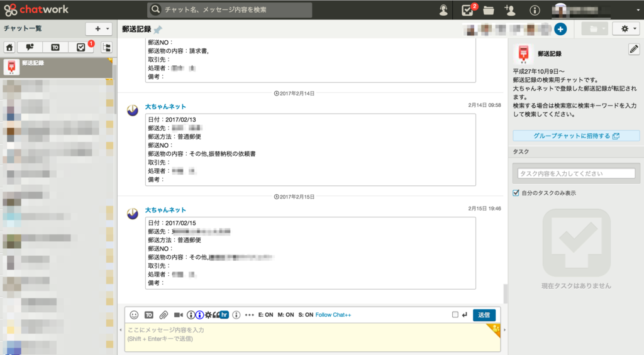Viewport: 644px width, 355px height.
Task: Click the thin-outlined info icon beside hr
Action: pyautogui.click(x=236, y=315)
